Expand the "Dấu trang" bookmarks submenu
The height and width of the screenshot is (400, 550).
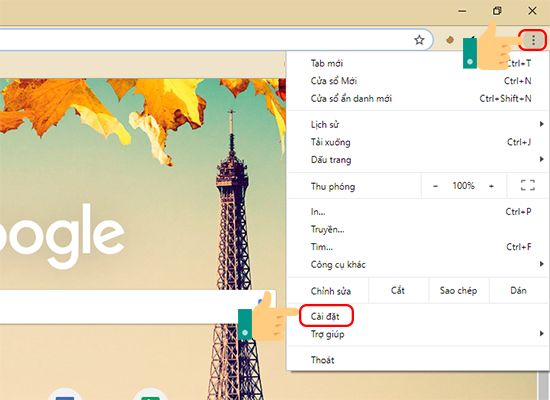point(417,160)
